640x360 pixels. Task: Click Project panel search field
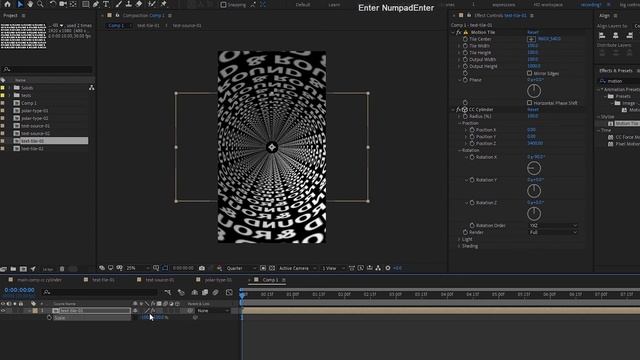click(47, 69)
